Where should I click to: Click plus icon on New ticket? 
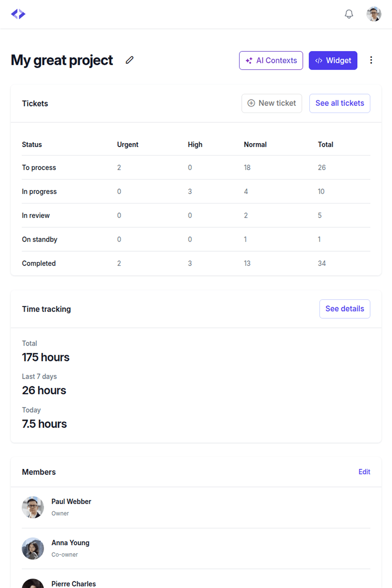tap(251, 103)
